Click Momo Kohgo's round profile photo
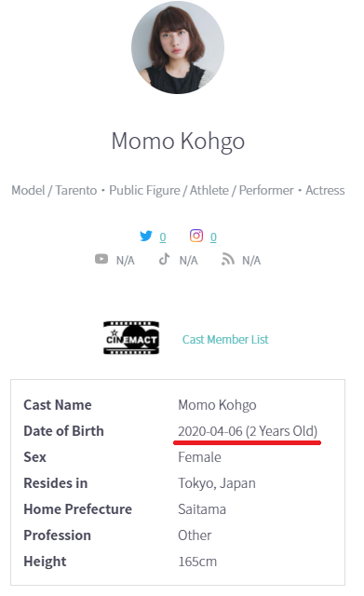Screen dimensions: 364x596 178,47
